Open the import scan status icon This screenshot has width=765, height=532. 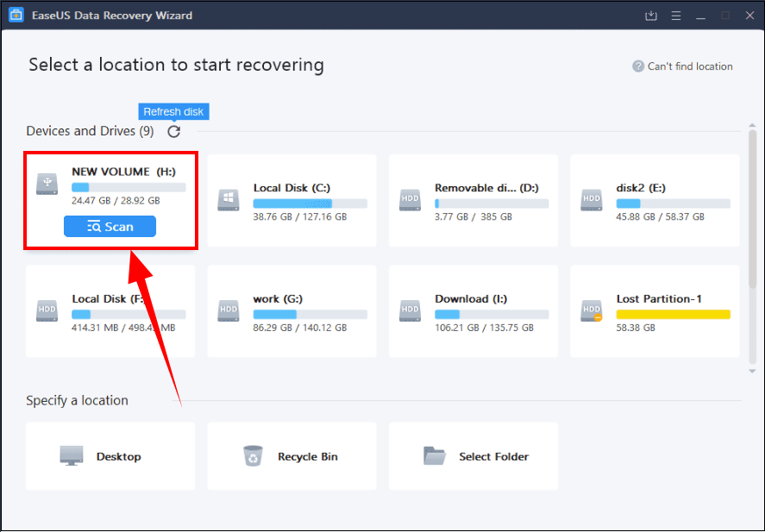pyautogui.click(x=651, y=16)
